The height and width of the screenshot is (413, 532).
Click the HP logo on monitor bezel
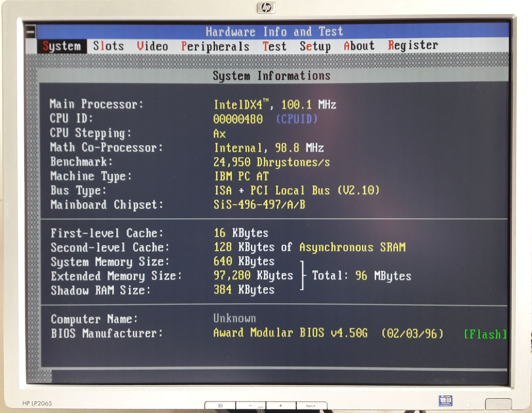click(266, 8)
